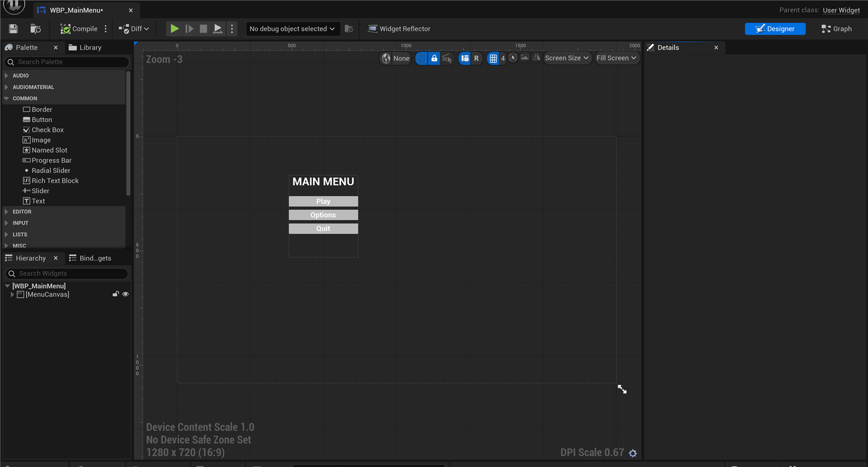
Task: Close the Palette tab
Action: 55,48
